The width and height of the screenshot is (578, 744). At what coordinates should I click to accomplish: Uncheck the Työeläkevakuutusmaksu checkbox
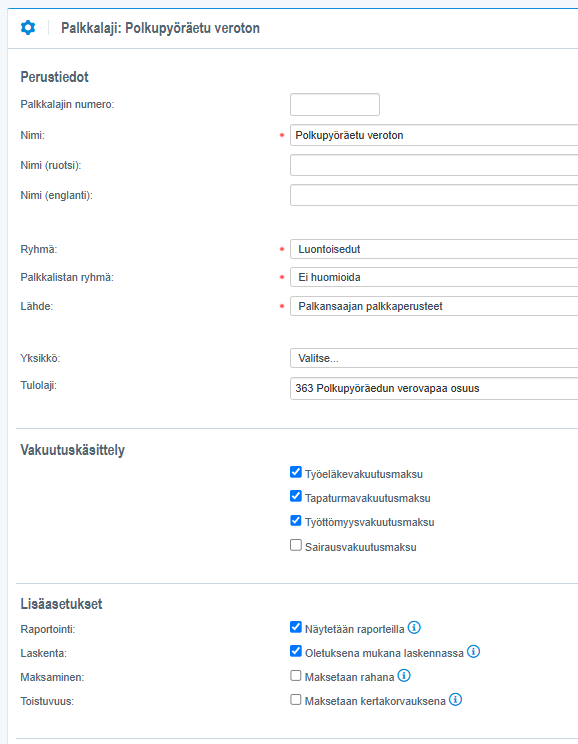(x=296, y=472)
